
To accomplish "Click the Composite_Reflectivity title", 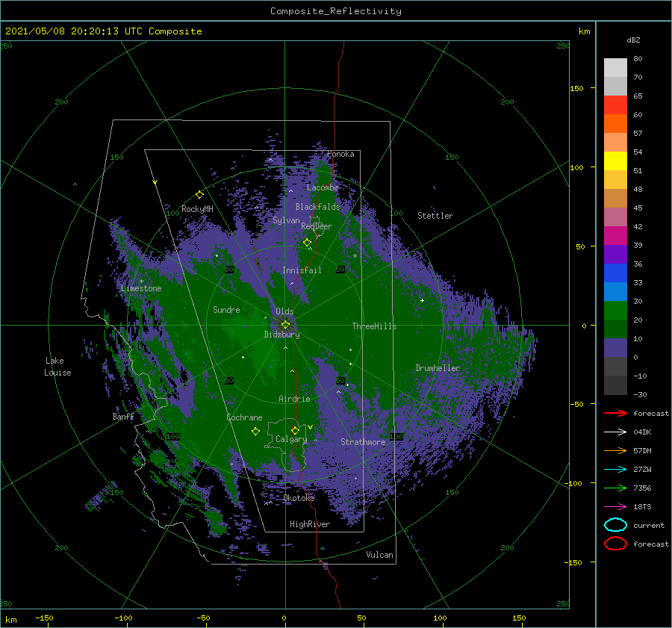I will point(335,11).
